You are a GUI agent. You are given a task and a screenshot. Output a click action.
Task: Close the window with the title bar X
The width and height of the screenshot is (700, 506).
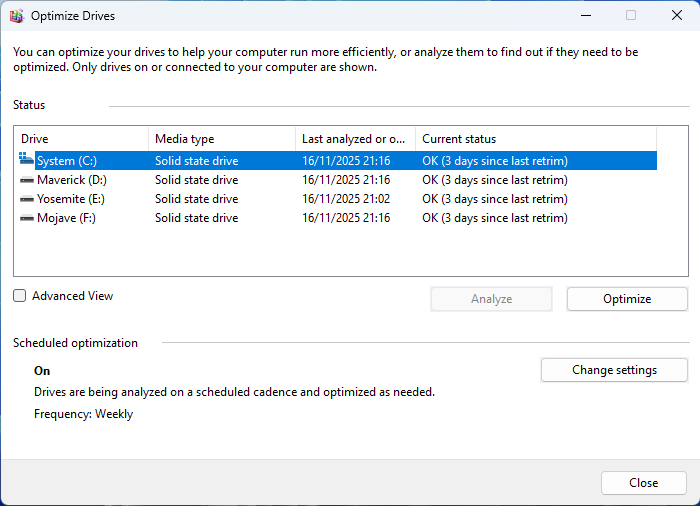click(677, 16)
